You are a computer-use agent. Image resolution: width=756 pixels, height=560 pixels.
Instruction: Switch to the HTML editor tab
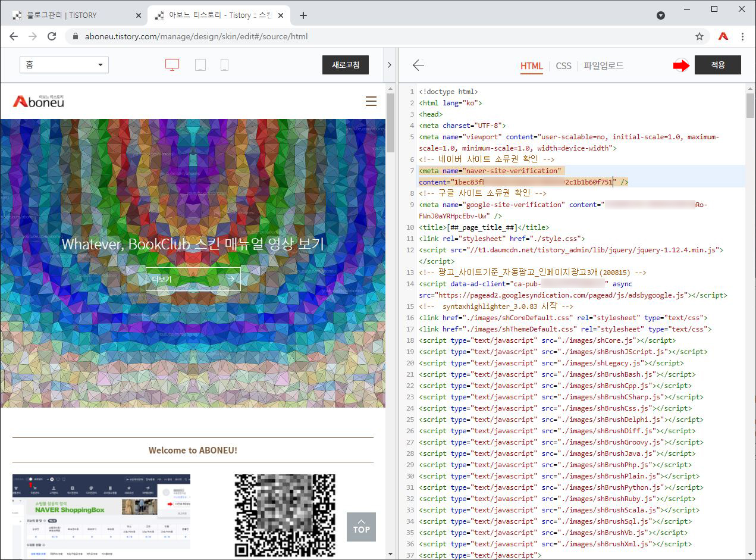click(x=532, y=65)
